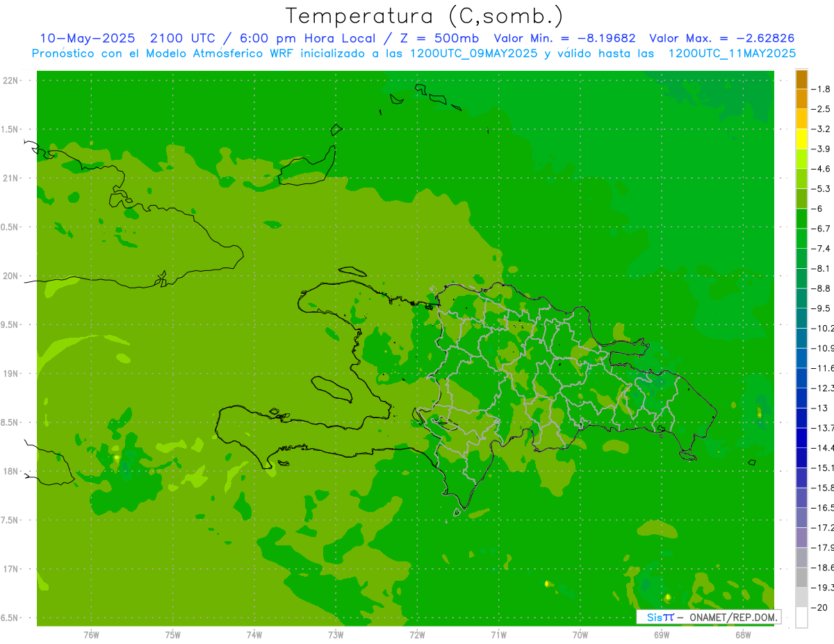
Task: Click the '-8.1' colorbar value
Action: tap(821, 268)
